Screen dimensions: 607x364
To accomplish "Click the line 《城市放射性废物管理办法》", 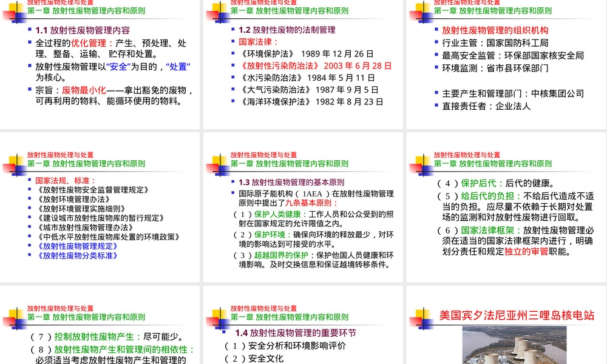I will (84, 227).
